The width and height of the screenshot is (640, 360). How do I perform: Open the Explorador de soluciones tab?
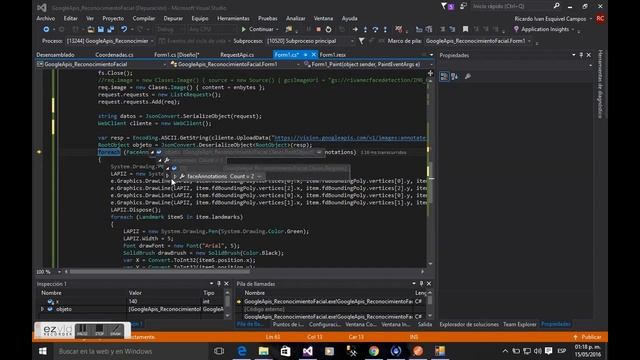(x=469, y=324)
